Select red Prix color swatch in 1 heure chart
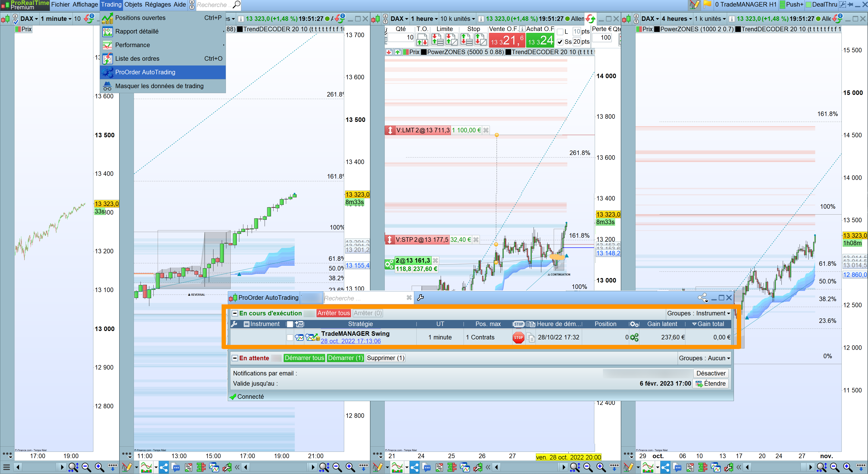 (x=406, y=52)
